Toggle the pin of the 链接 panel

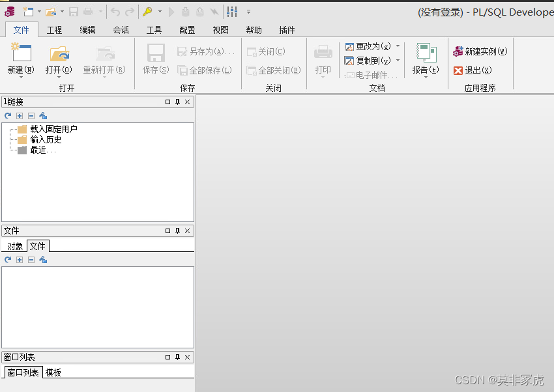[x=177, y=102]
